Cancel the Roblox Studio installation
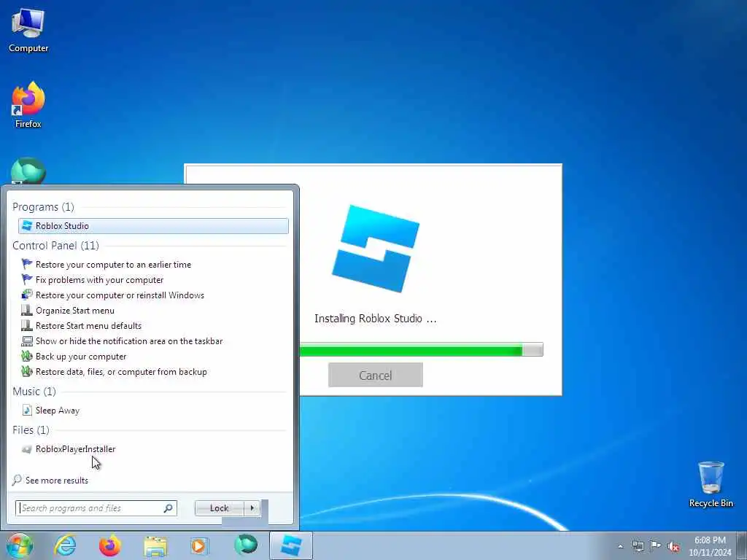This screenshot has height=560, width=747. click(x=376, y=375)
